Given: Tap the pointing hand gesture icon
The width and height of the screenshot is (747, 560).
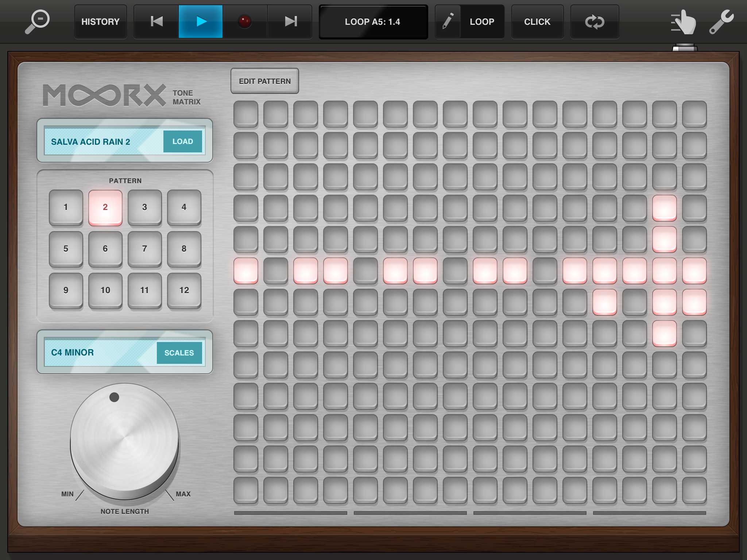Looking at the screenshot, I should (x=684, y=23).
